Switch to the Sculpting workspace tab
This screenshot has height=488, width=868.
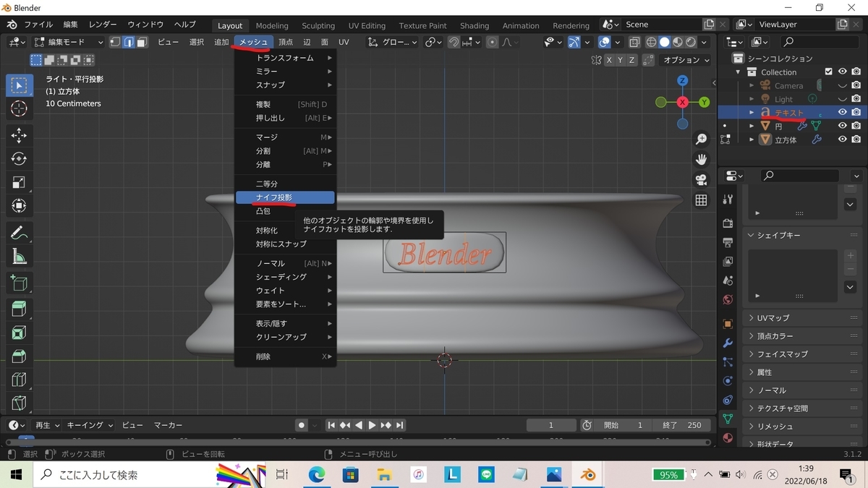(318, 25)
